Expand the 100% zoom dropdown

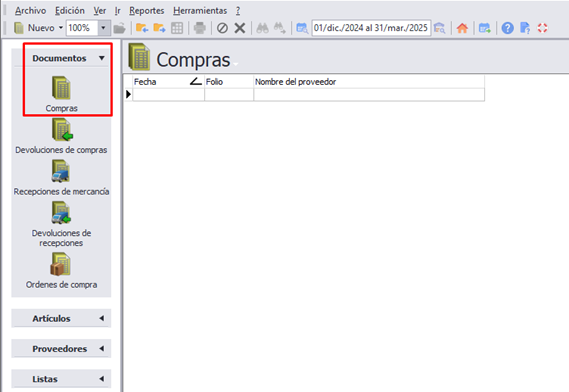pos(103,28)
